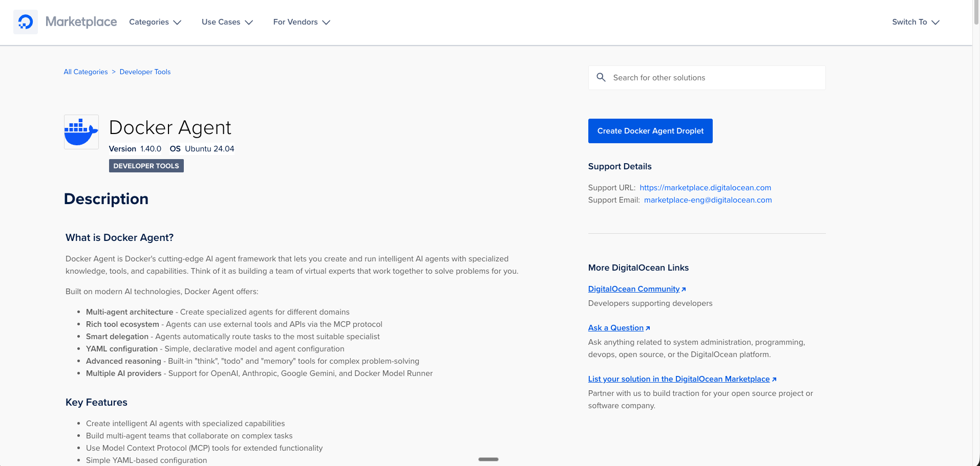Click the external-link arrow beside Ask a Question
Viewport: 980px width, 466px height.
pos(648,327)
